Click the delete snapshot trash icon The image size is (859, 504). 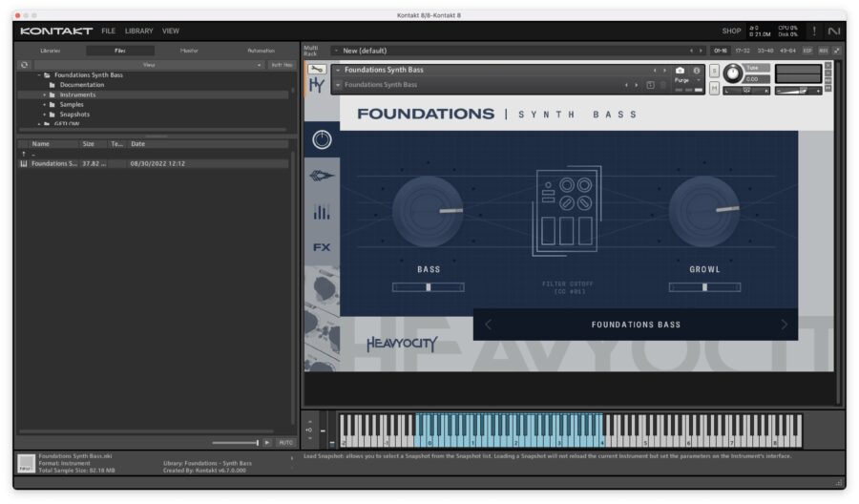tap(663, 85)
